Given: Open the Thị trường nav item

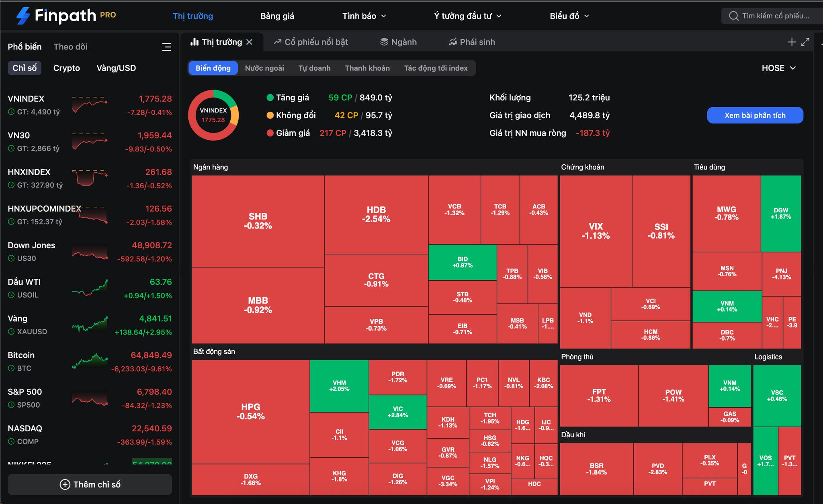Looking at the screenshot, I should [193, 16].
